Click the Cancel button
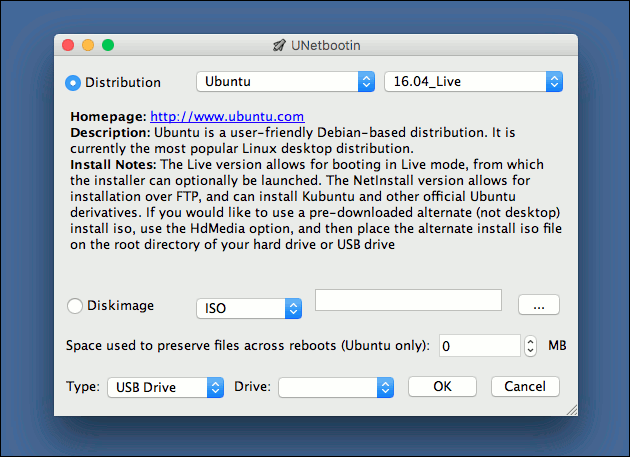Viewport: 630px width, 457px height. click(525, 387)
